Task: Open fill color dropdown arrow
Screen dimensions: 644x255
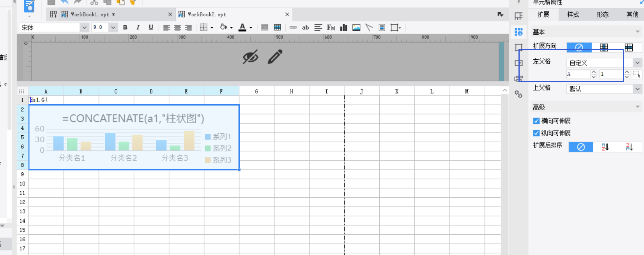Action: pos(231,28)
